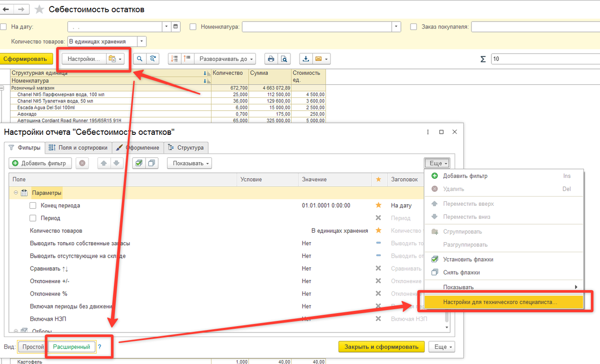600x364 pixels.
Task: Click set all checkmarks icon in settings toolbar
Action: [x=139, y=163]
